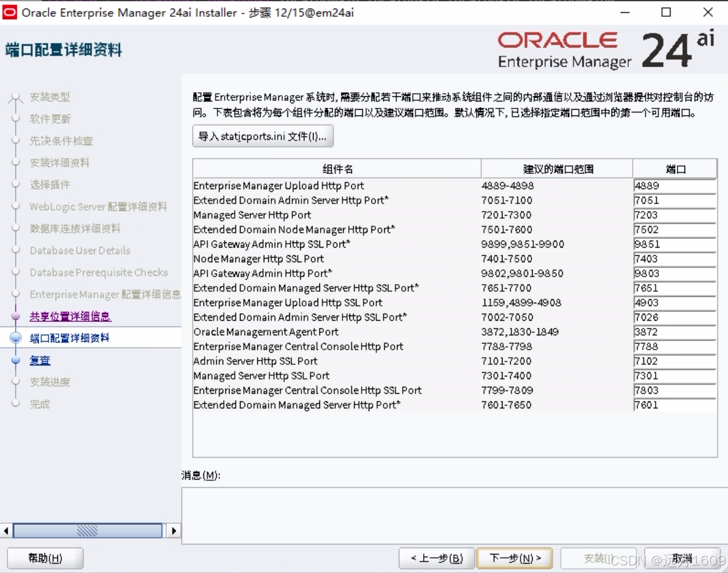Select the 复查 step in the sidebar
The image size is (728, 573).
pos(39,360)
